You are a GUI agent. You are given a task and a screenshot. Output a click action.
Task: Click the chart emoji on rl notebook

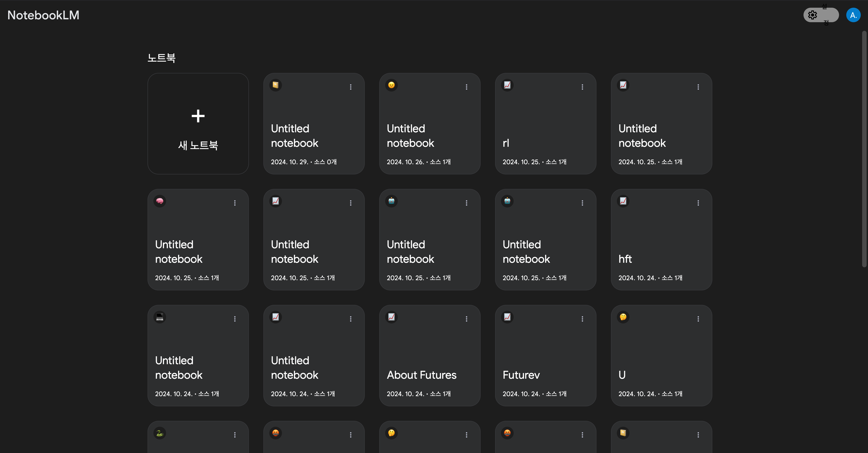(507, 85)
